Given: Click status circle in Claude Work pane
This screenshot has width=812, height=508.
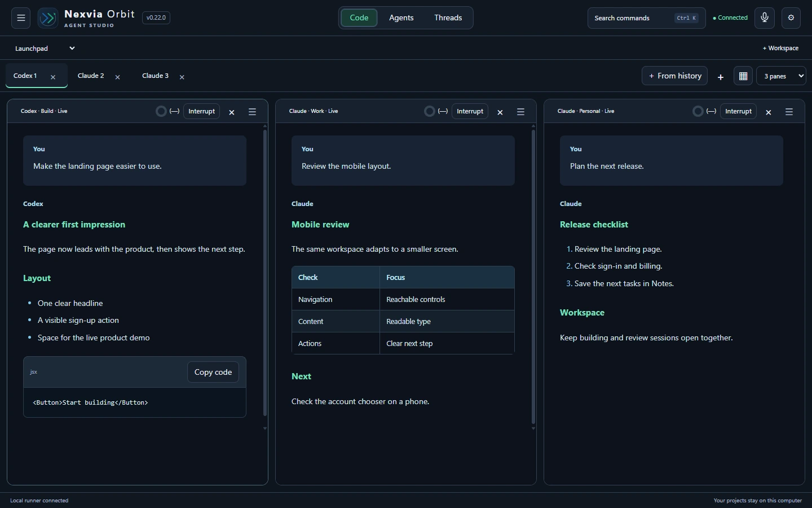Looking at the screenshot, I should pos(430,111).
